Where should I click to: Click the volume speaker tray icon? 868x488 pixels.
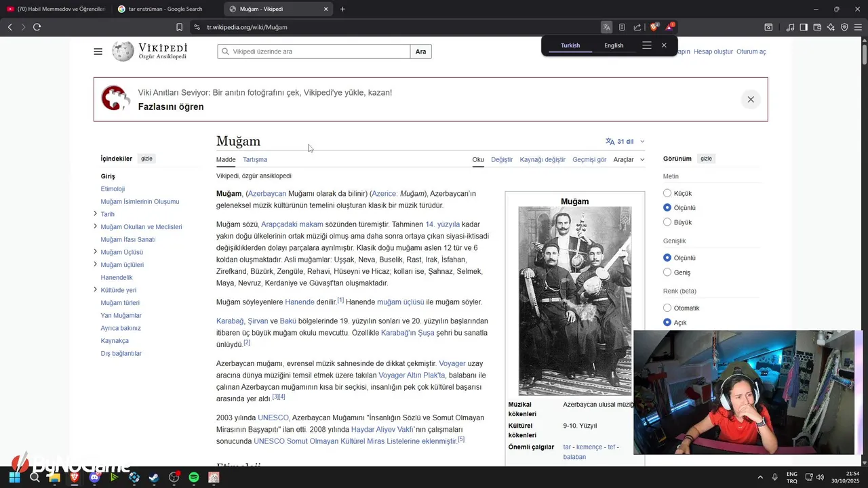tap(820, 477)
